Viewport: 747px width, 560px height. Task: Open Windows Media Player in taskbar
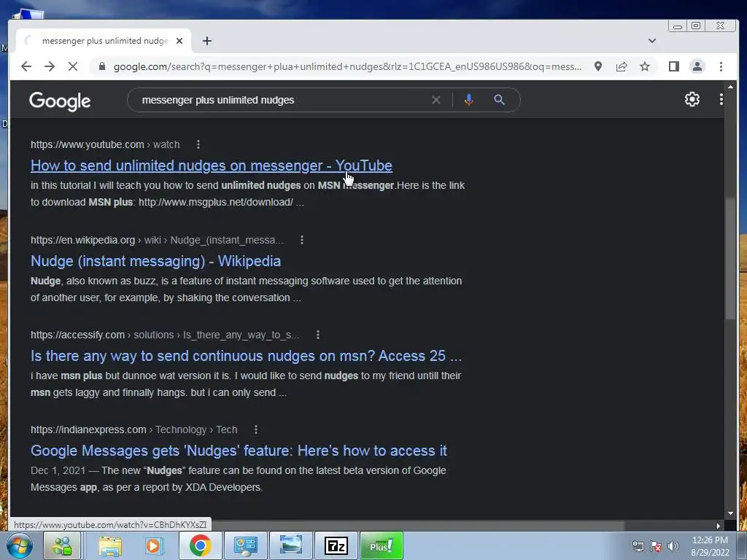pos(153,545)
